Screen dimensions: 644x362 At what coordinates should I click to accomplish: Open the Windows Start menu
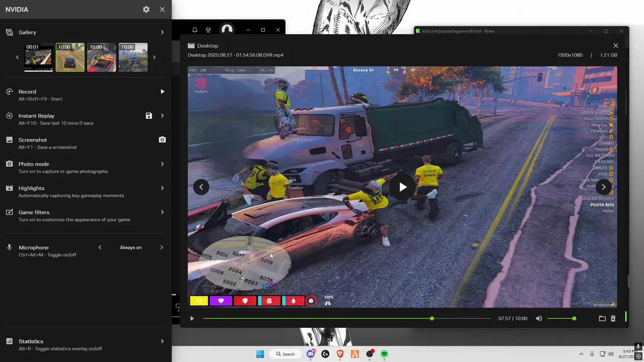click(x=260, y=354)
